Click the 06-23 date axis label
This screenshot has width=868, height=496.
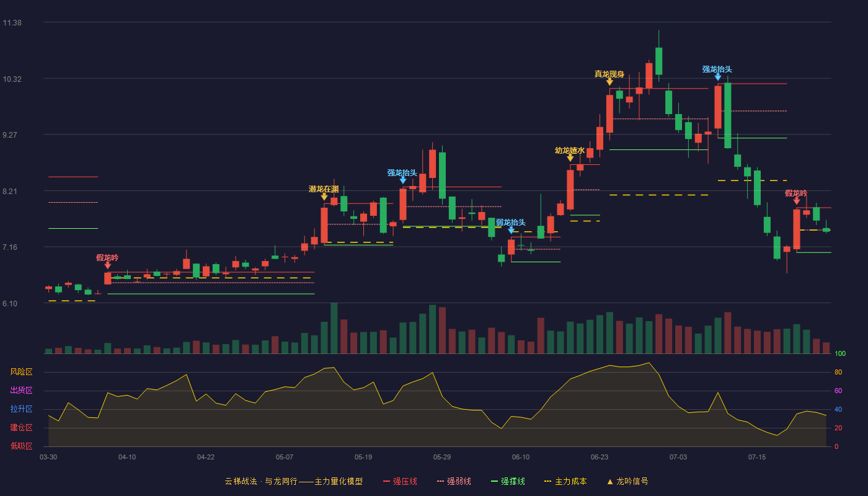tap(600, 457)
